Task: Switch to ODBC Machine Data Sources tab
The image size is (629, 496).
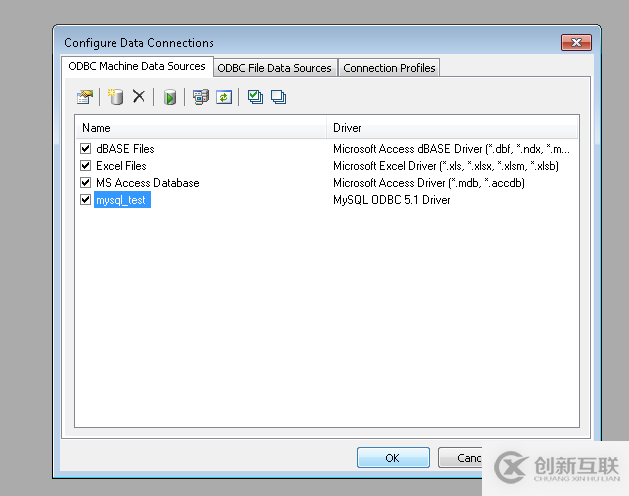Action: pyautogui.click(x=137, y=66)
